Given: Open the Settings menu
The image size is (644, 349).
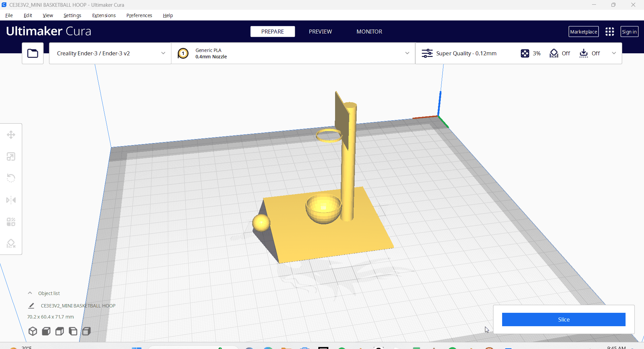Looking at the screenshot, I should click(72, 15).
